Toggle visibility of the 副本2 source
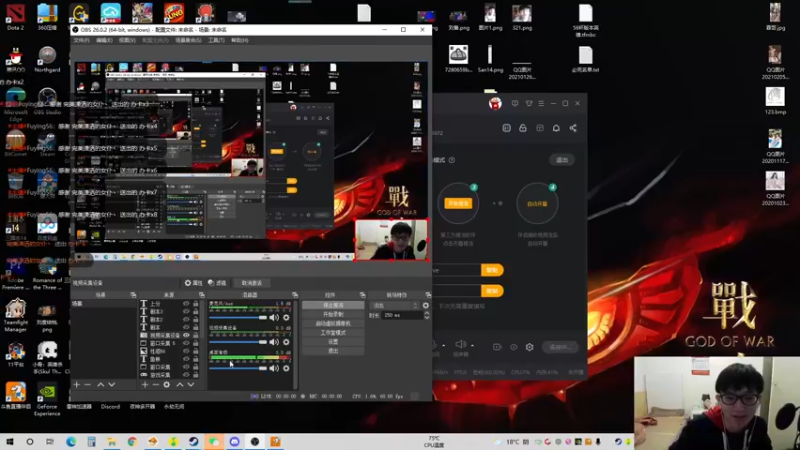The width and height of the screenshot is (800, 450). tap(186, 319)
